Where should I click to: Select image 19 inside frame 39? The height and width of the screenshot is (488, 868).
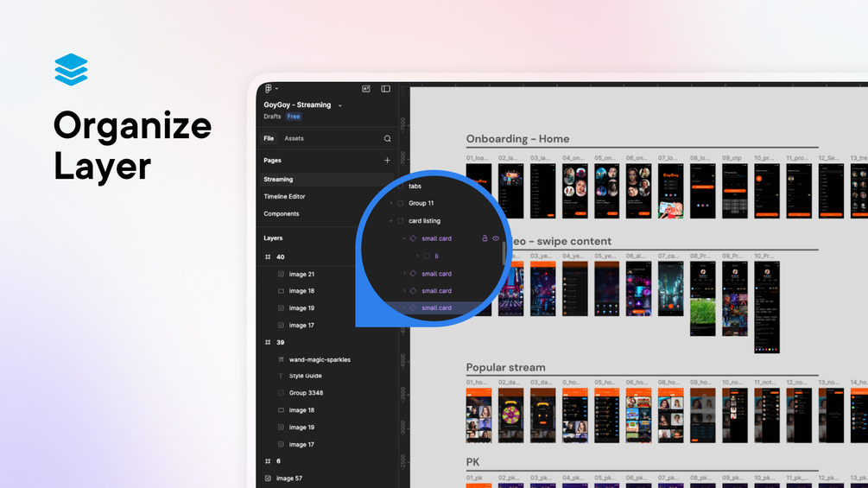tap(301, 428)
